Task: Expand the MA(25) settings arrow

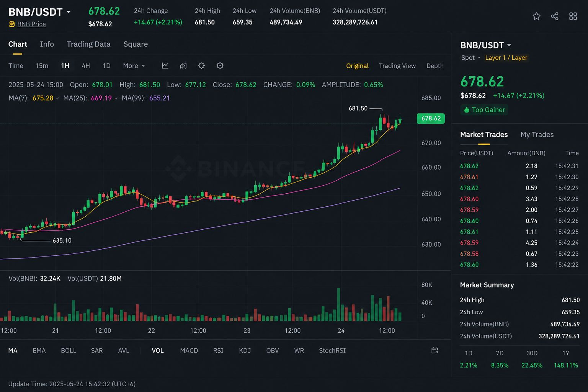Action: [116, 98]
